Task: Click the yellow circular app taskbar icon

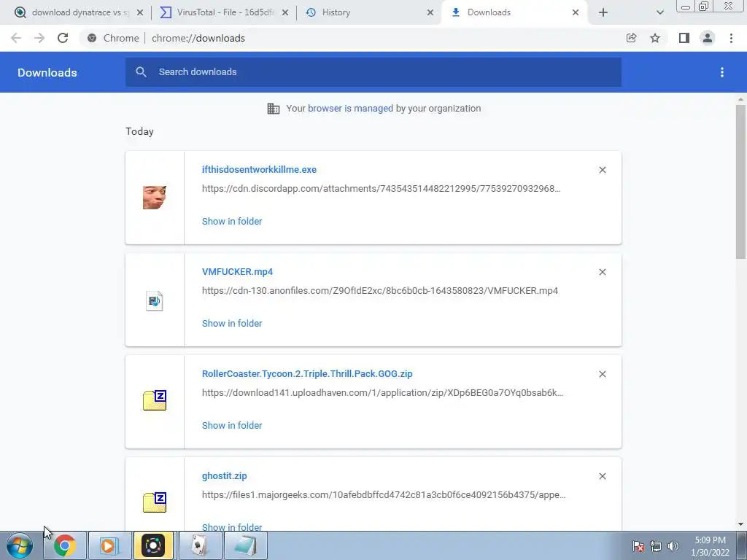Action: click(x=154, y=545)
